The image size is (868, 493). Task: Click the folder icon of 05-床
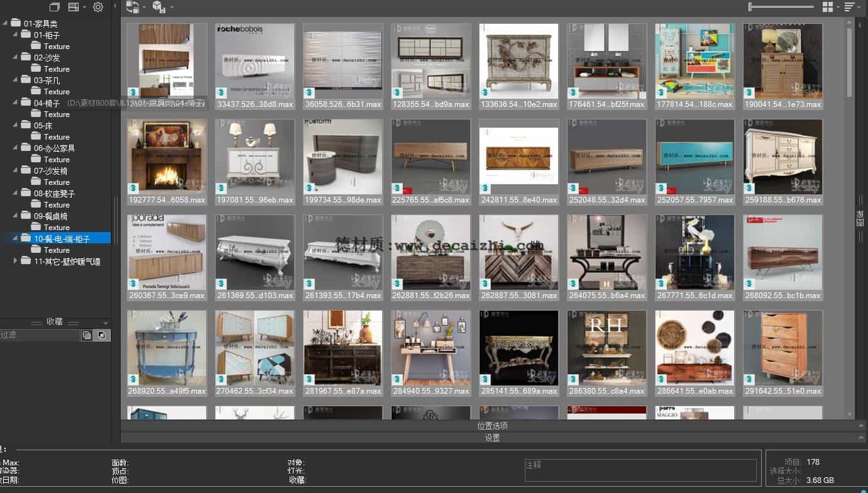point(26,126)
